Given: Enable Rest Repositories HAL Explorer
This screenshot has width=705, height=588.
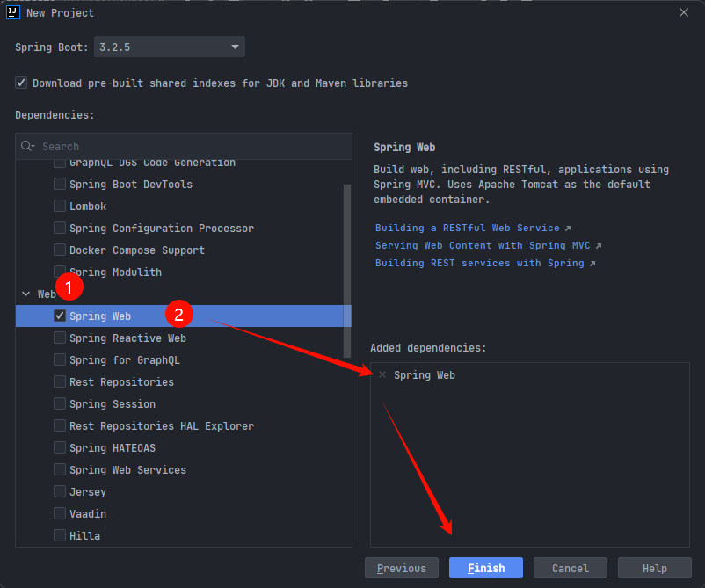Looking at the screenshot, I should 60,426.
